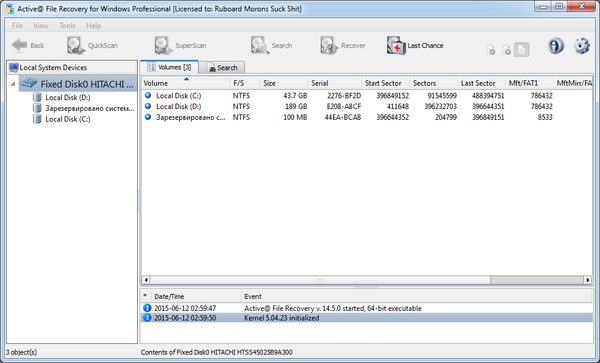The width and height of the screenshot is (600, 363).
Task: Click the drive icon beside tree Зарезервировано систем...
Action: coord(37,108)
